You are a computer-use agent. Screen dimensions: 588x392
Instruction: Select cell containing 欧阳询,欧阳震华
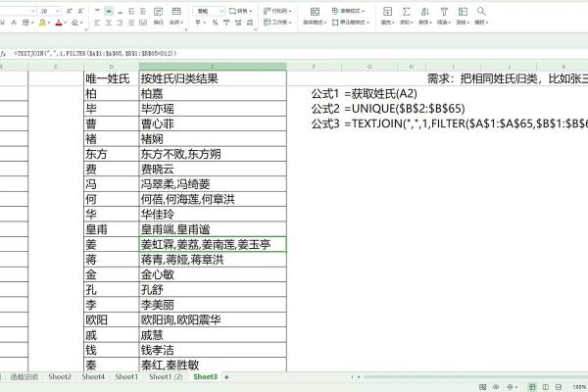pos(213,319)
